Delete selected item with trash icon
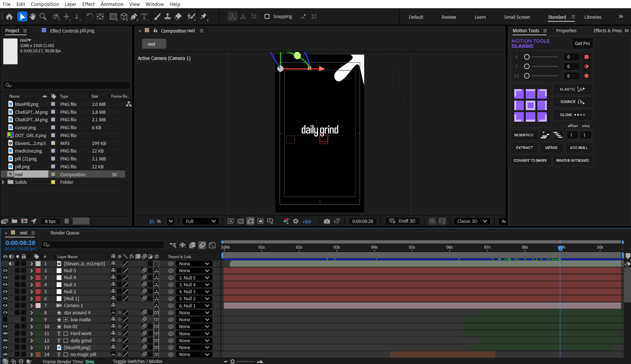 66,221
